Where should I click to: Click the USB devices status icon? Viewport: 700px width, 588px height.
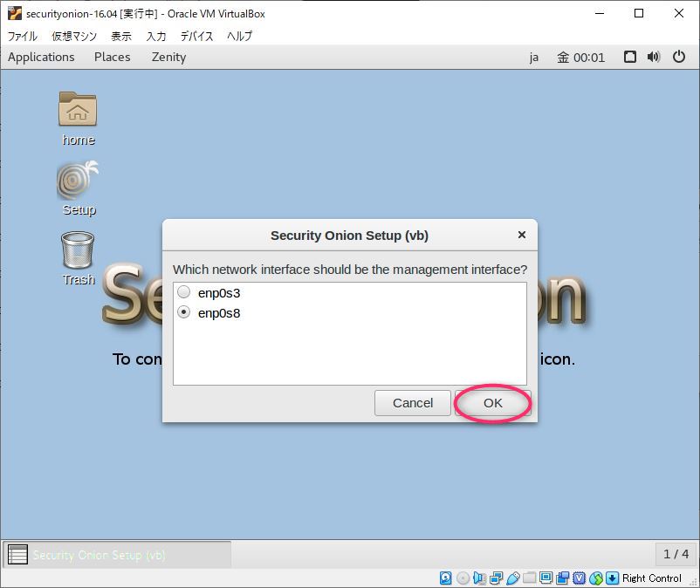513,578
